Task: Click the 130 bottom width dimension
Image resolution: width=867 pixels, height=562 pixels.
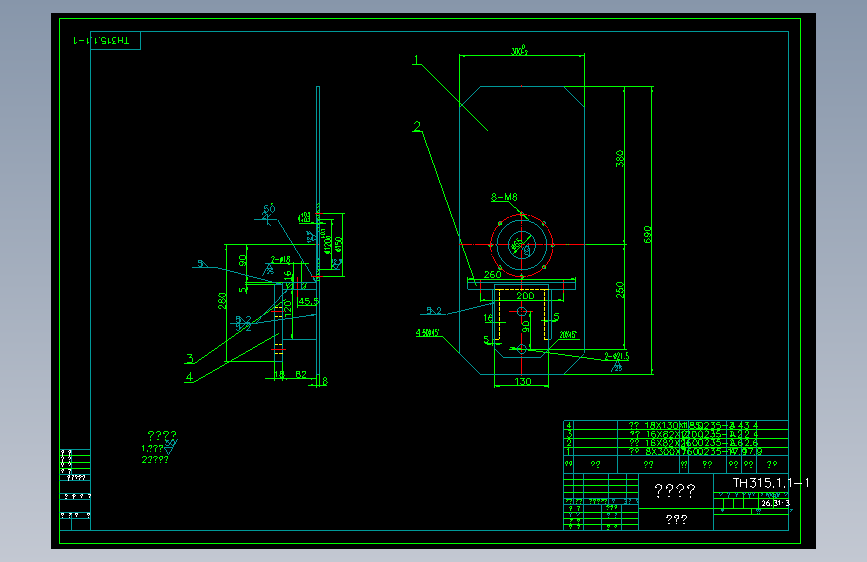Action: click(523, 382)
